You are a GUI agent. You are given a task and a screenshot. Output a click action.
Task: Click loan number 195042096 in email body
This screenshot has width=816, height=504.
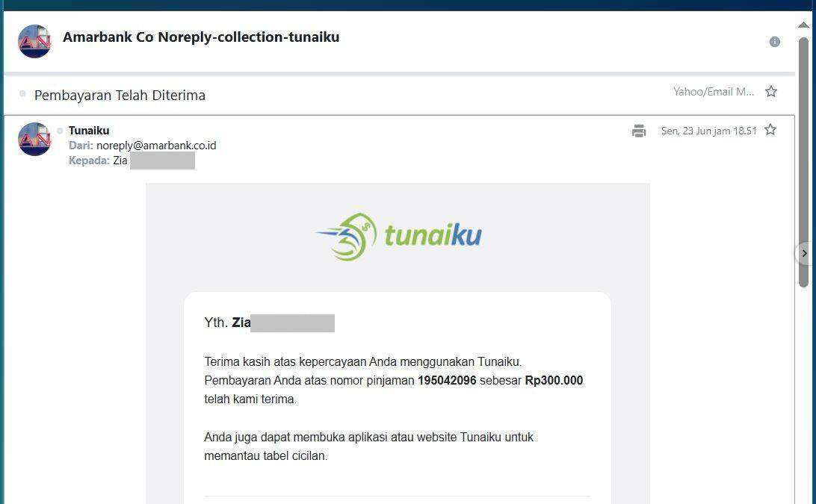pyautogui.click(x=447, y=381)
